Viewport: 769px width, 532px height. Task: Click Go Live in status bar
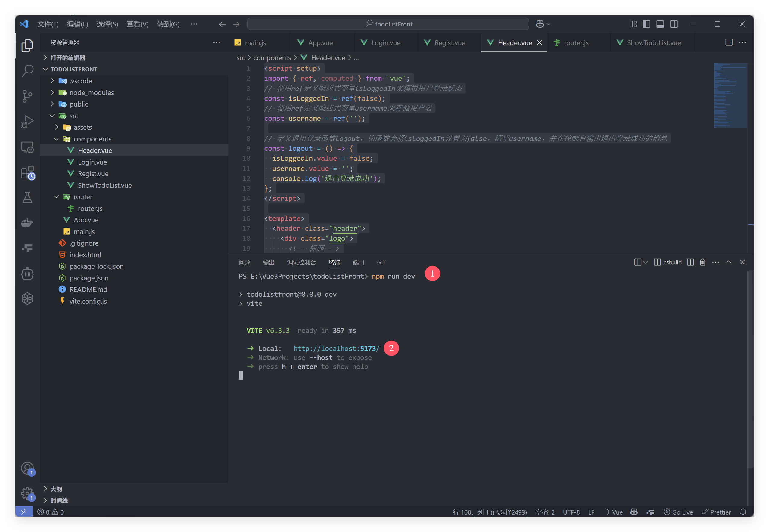tap(678, 512)
